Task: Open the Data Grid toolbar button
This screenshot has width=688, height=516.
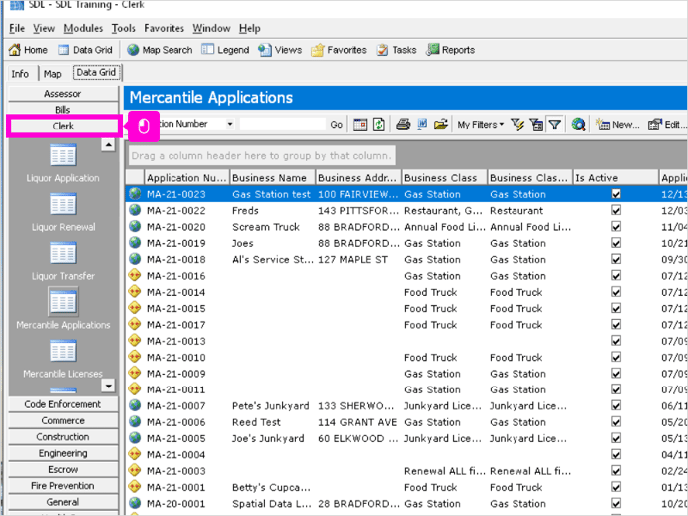Action: point(86,50)
